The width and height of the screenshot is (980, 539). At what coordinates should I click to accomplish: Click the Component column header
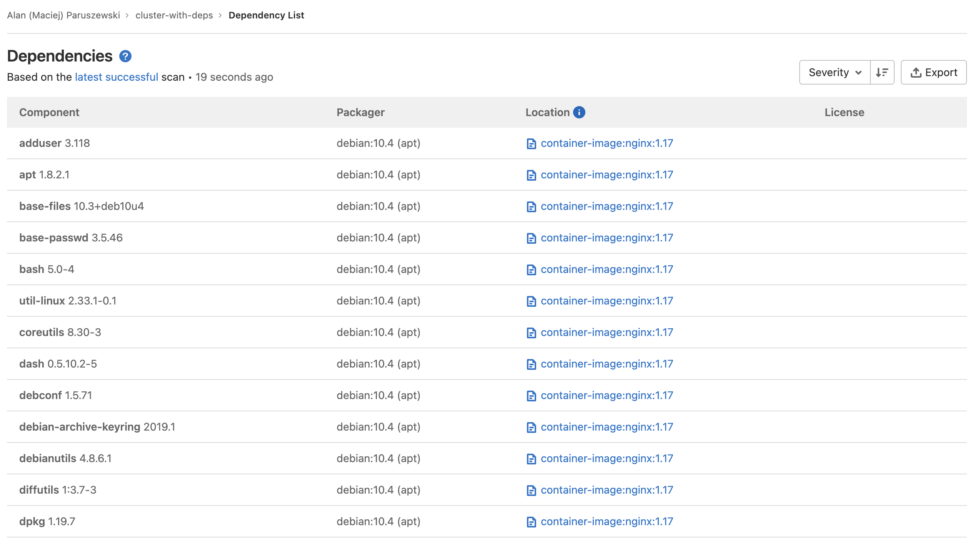click(49, 112)
